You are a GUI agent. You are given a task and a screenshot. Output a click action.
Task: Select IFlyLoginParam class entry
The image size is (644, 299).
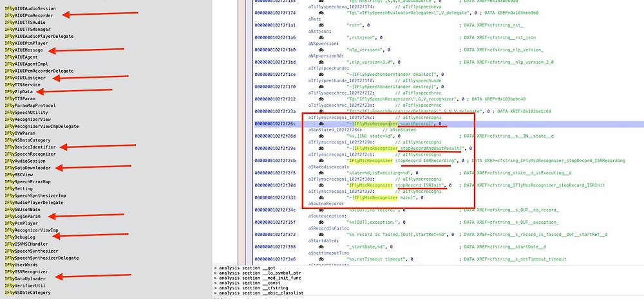(23, 217)
